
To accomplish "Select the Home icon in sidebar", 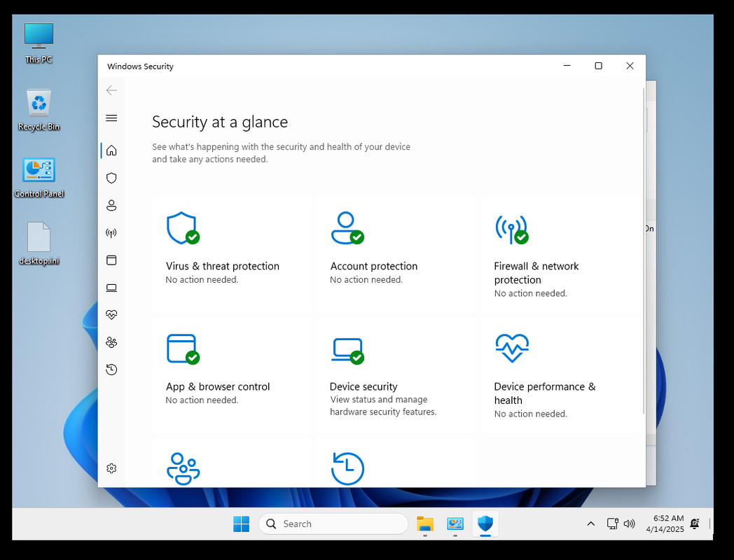I will pyautogui.click(x=111, y=150).
